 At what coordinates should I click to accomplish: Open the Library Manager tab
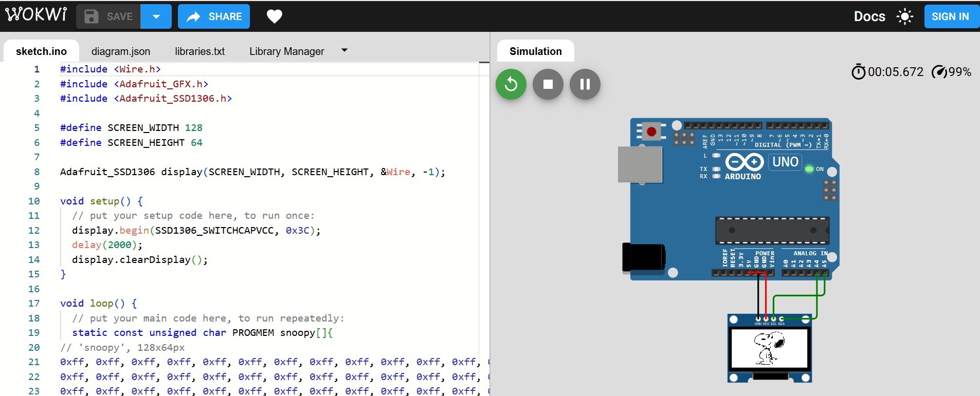click(287, 51)
